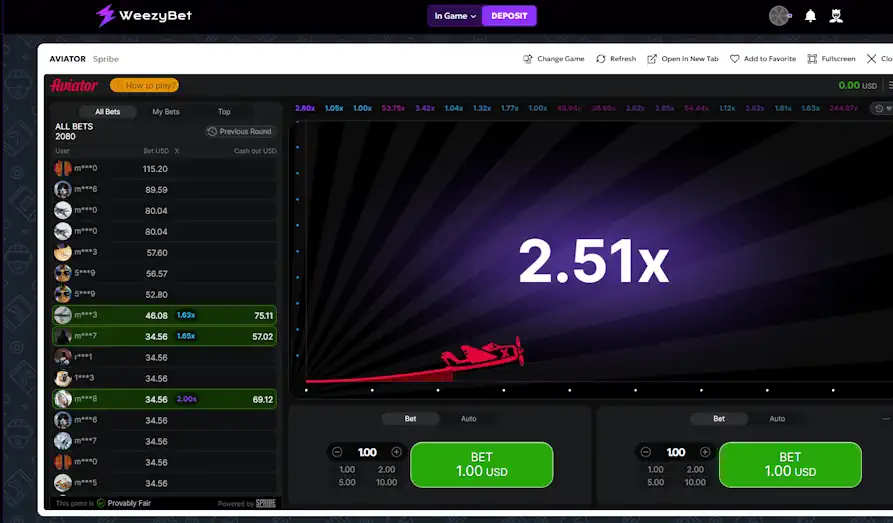Click the 1.65x multiplier badge of m***7
Viewport: 893px width, 523px height.
186,336
